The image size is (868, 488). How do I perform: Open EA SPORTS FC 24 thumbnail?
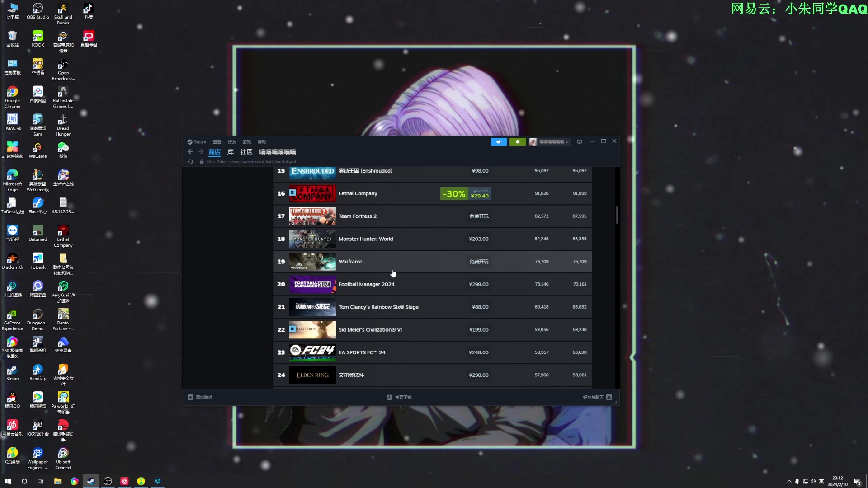click(312, 352)
